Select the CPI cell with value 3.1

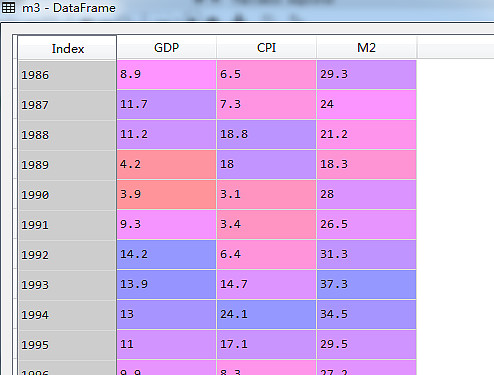[266, 195]
